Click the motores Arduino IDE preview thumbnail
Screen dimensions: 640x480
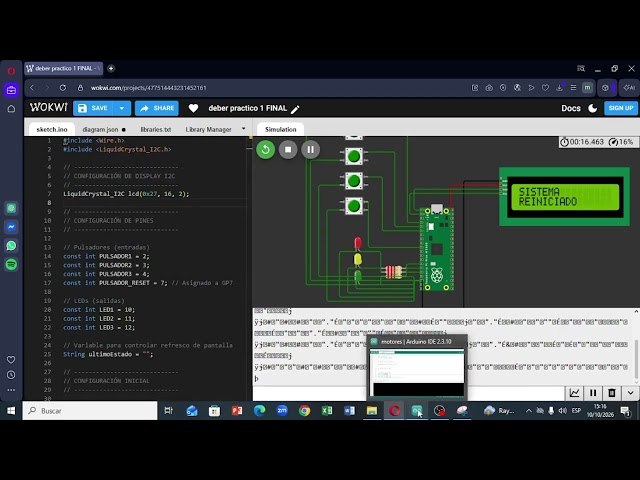pyautogui.click(x=417, y=373)
